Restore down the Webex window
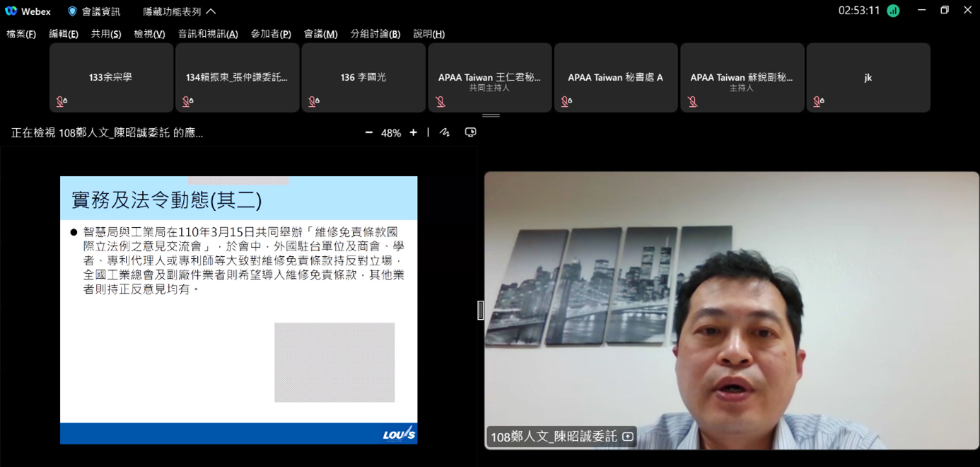980x467 pixels. tap(945, 10)
